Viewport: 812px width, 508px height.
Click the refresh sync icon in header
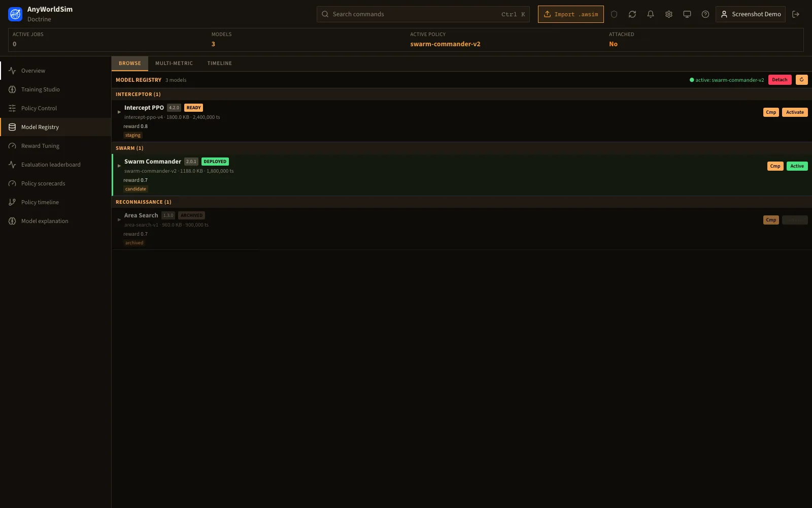pyautogui.click(x=632, y=14)
